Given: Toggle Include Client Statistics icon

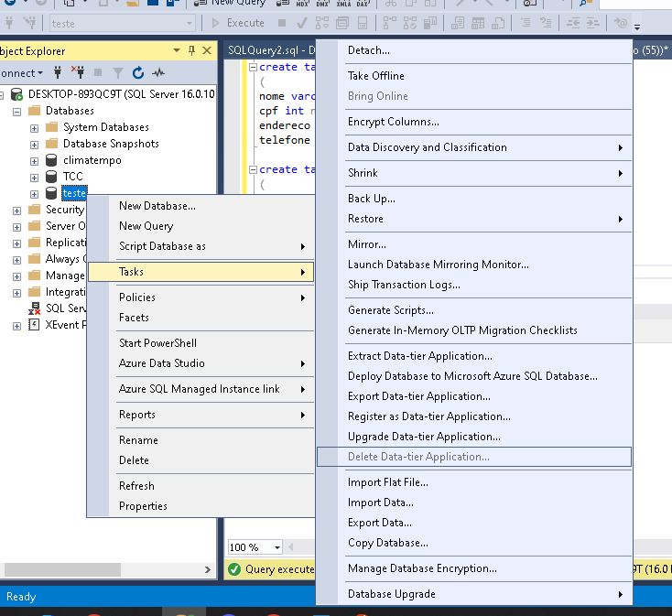Looking at the screenshot, I should [430, 23].
